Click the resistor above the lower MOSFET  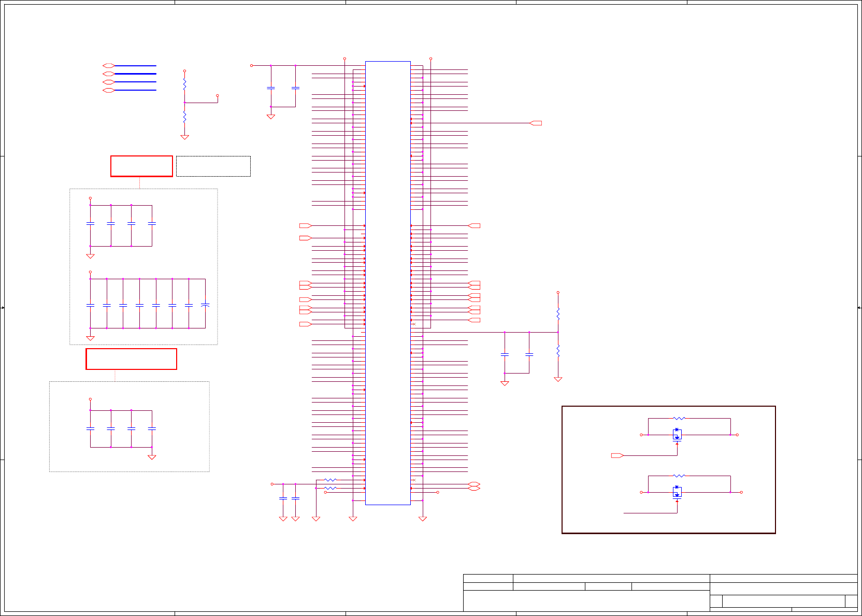[679, 476]
